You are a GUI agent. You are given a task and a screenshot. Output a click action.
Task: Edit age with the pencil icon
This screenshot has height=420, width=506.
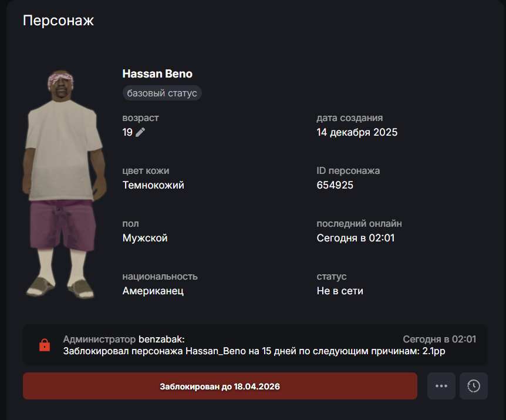click(140, 132)
